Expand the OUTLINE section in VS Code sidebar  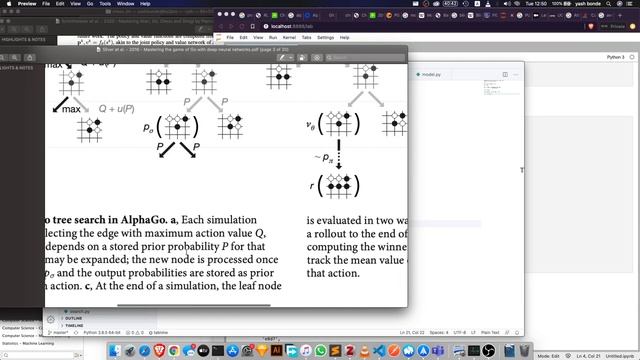73,318
